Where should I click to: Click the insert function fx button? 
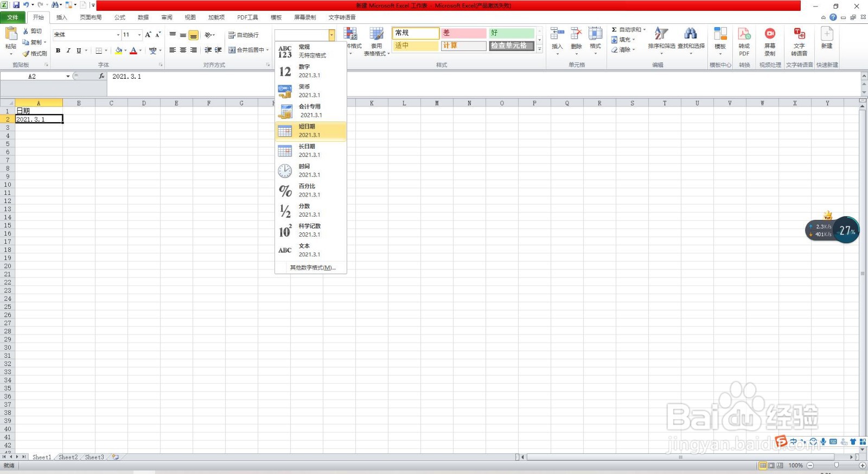point(101,77)
